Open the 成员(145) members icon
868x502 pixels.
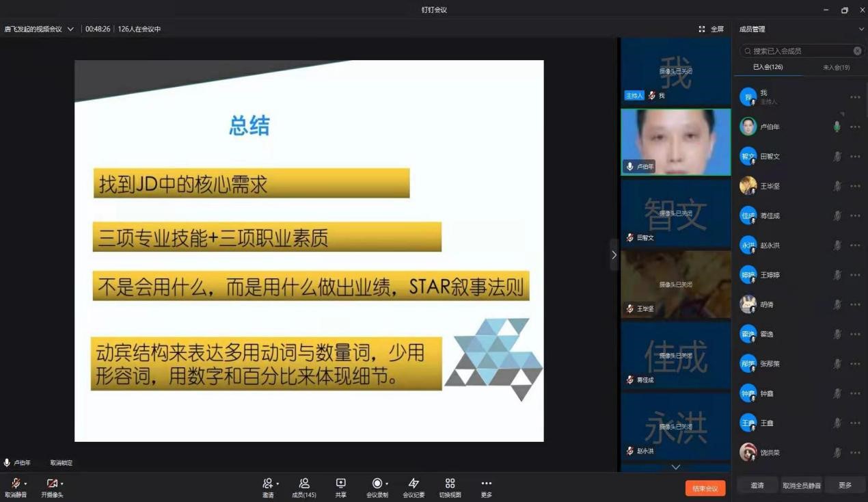tap(304, 484)
